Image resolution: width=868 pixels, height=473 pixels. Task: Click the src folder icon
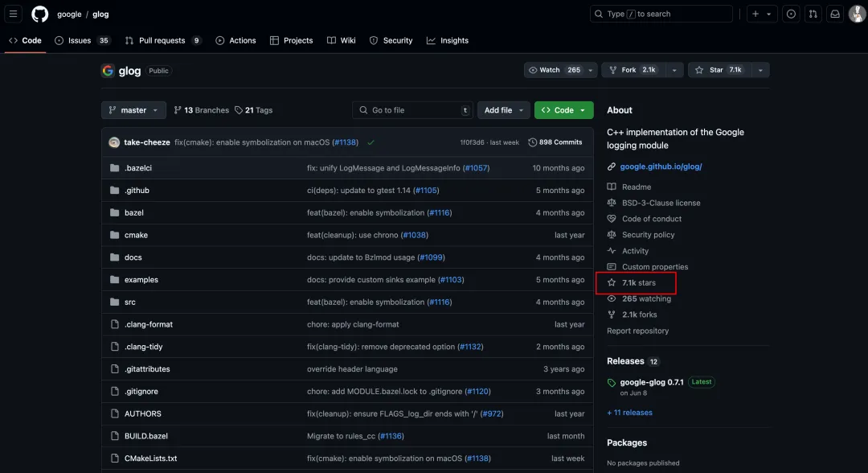tap(115, 302)
